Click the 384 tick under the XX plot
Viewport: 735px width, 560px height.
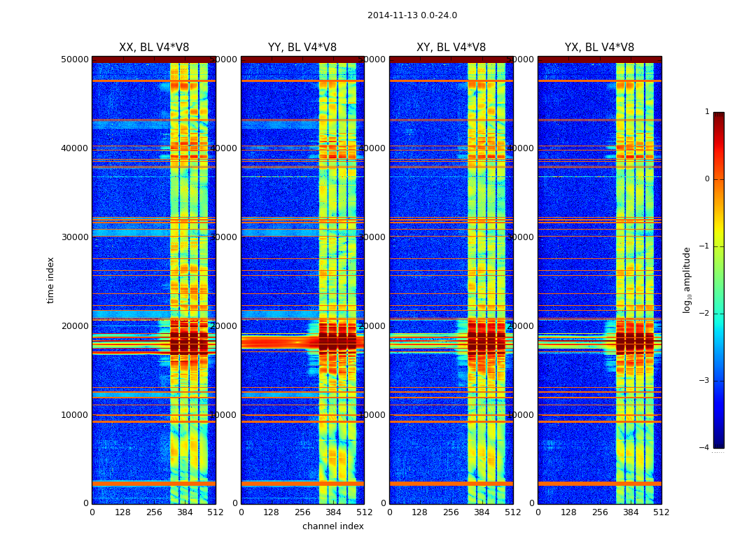pyautogui.click(x=185, y=512)
